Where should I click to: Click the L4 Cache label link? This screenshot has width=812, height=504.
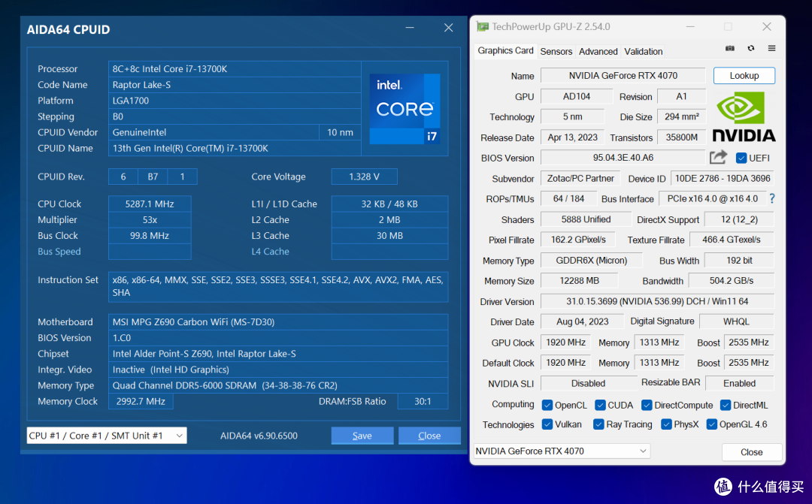click(x=271, y=252)
